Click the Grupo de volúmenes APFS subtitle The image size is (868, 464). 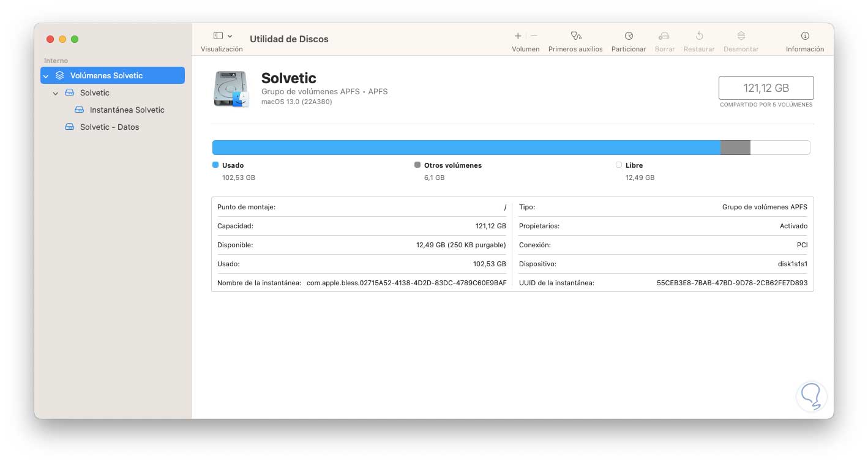(324, 92)
